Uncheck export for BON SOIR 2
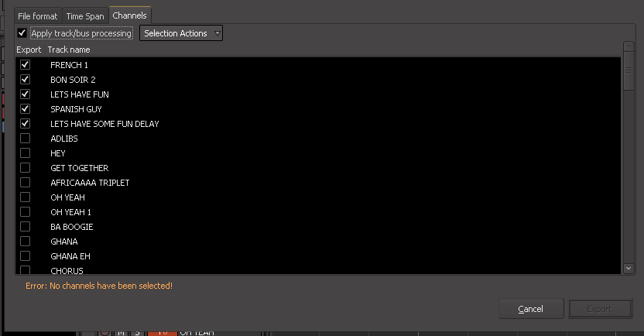The height and width of the screenshot is (336, 644). (x=25, y=80)
